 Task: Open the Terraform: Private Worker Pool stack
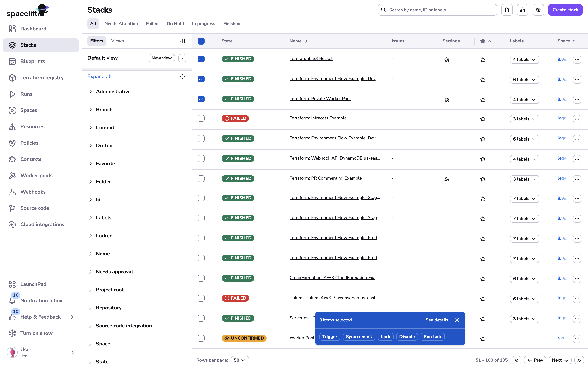point(320,99)
